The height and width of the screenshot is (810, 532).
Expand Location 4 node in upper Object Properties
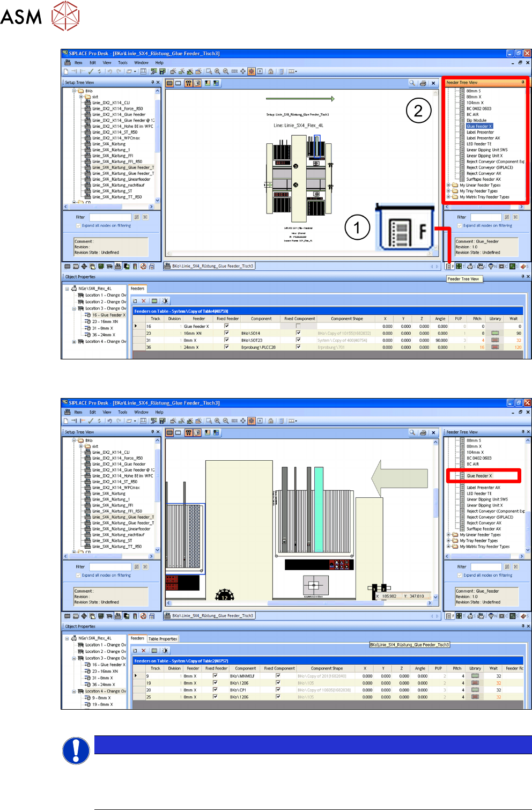pos(74,342)
